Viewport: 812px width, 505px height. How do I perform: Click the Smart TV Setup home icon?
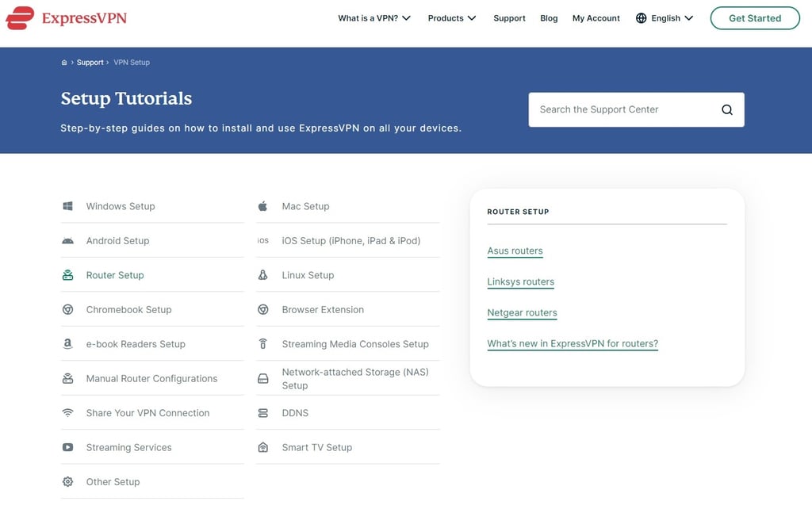coord(263,447)
